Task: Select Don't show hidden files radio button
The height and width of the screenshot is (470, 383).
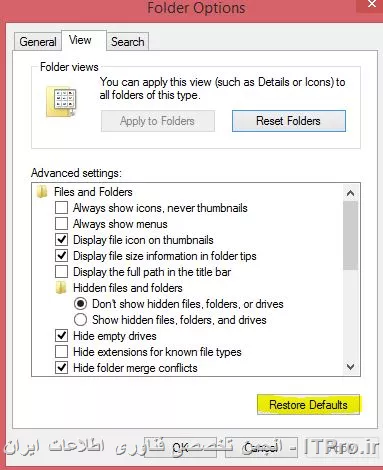Action: coord(80,304)
